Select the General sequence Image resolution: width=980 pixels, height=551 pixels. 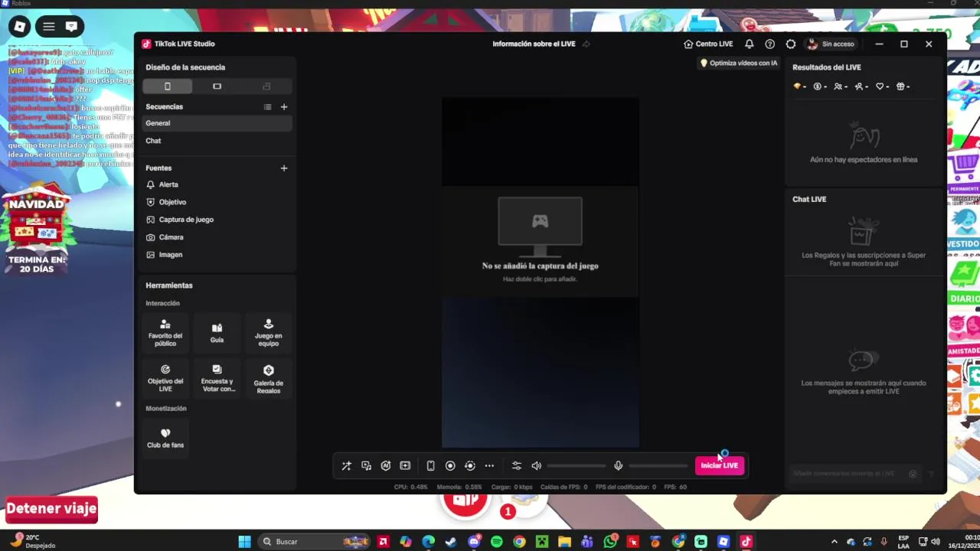tap(217, 123)
